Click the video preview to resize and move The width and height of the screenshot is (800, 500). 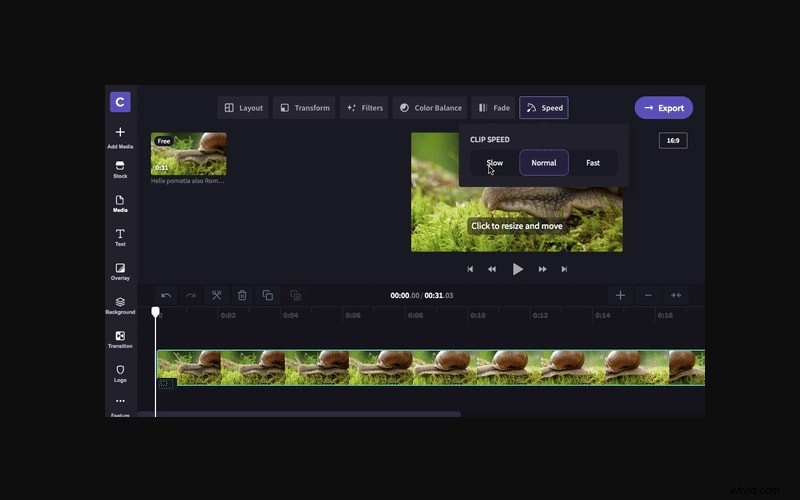click(517, 226)
